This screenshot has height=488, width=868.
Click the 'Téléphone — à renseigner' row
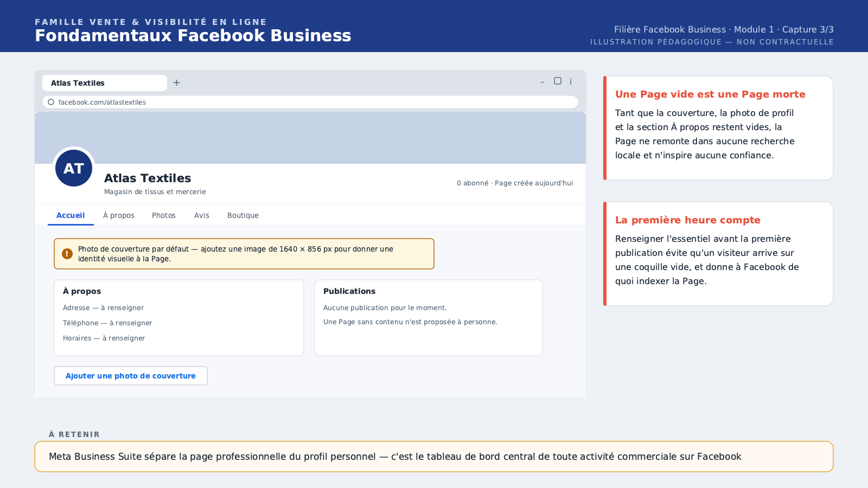tap(107, 323)
